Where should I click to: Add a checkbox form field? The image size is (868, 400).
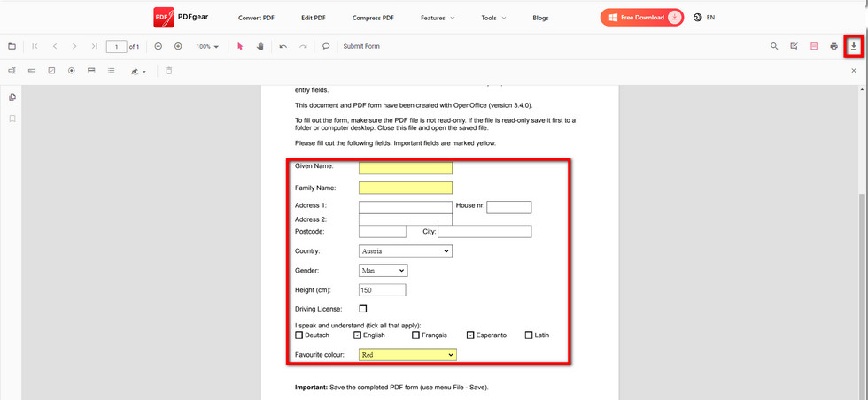click(x=51, y=71)
